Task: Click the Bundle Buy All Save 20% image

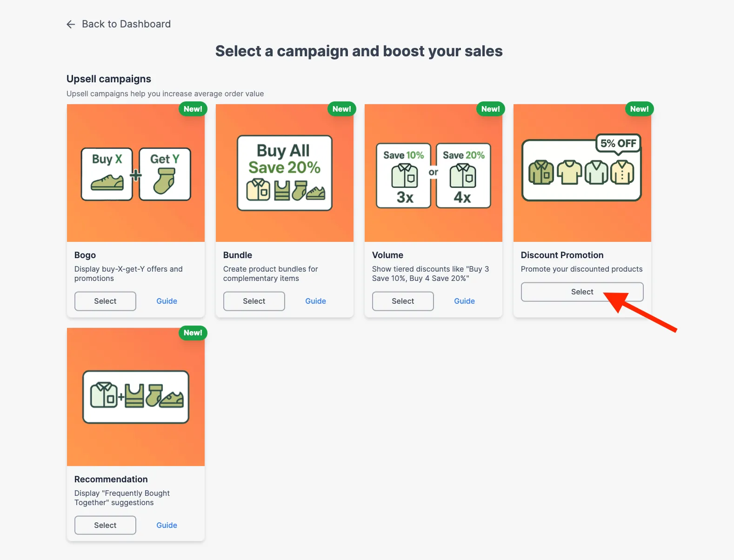Action: click(x=285, y=173)
